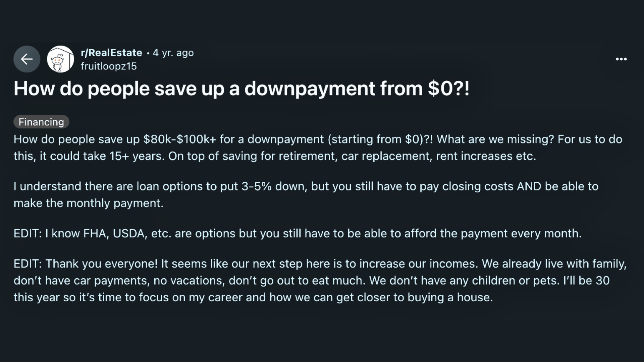Open the three-dot post options menu
This screenshot has width=644, height=362.
pos(621,59)
